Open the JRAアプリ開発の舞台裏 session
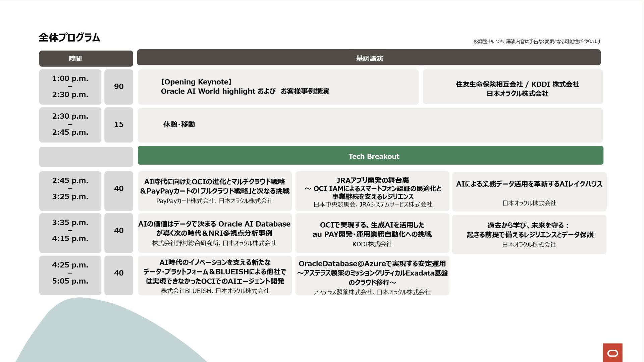The height and width of the screenshot is (362, 644). 372,192
